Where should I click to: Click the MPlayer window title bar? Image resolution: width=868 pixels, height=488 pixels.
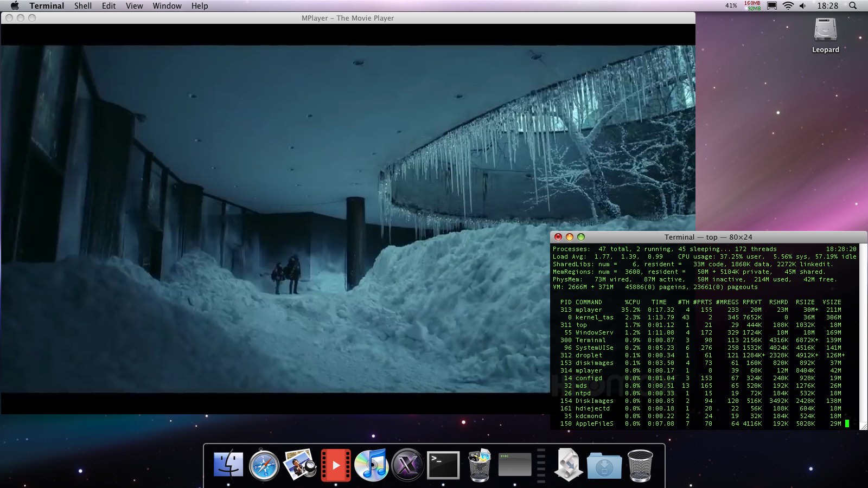coord(348,18)
